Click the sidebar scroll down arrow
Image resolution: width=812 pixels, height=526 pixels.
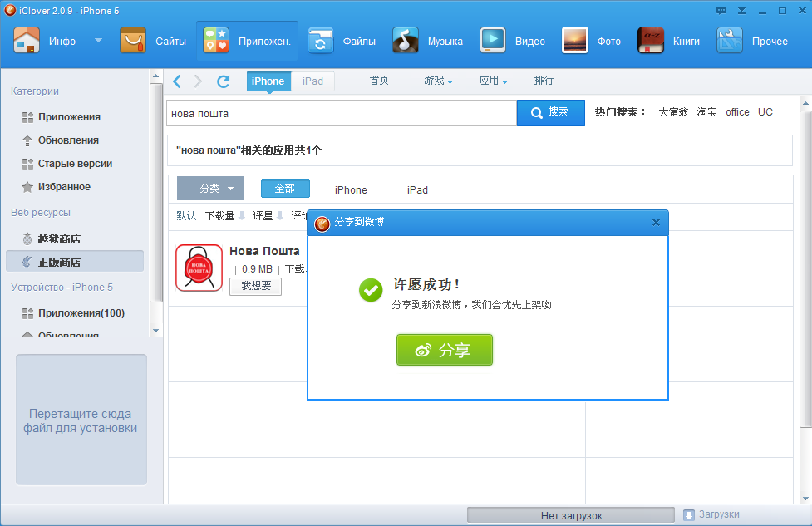tap(156, 330)
